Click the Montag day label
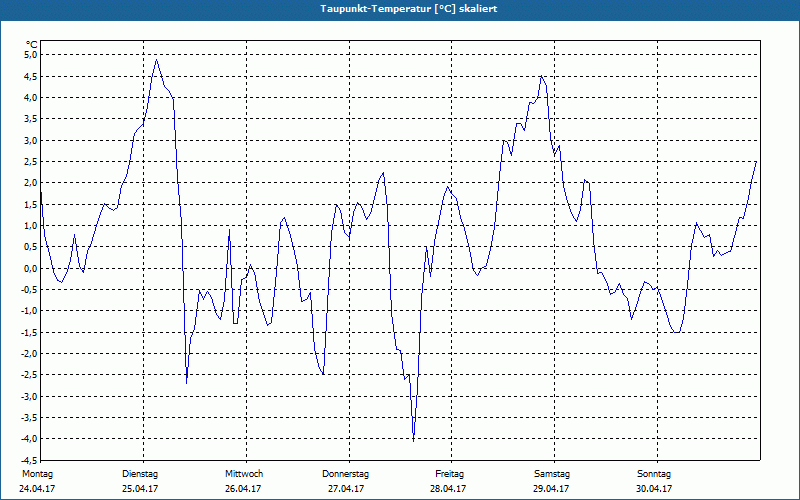800x500 pixels. click(x=37, y=474)
